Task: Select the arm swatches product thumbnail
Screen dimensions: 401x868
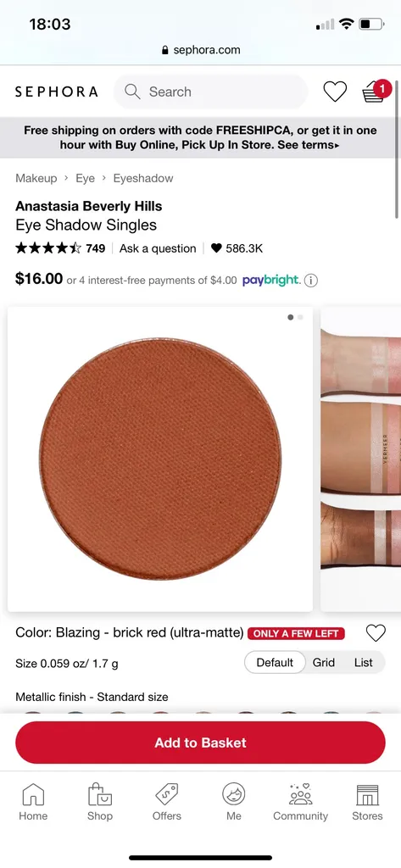Action: coord(360,459)
